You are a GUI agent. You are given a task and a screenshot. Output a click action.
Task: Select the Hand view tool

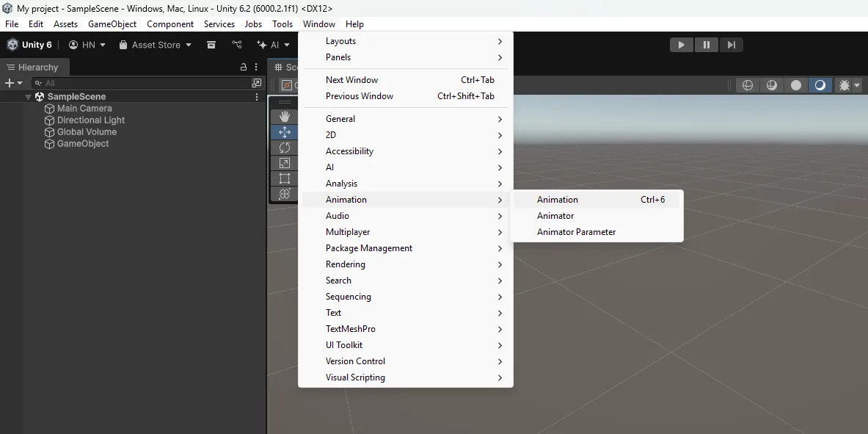[285, 117]
